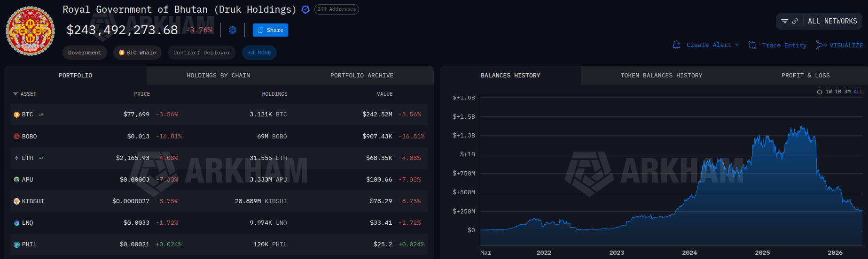The width and height of the screenshot is (868, 259).
Task: Click the APU token icon
Action: [x=16, y=180]
